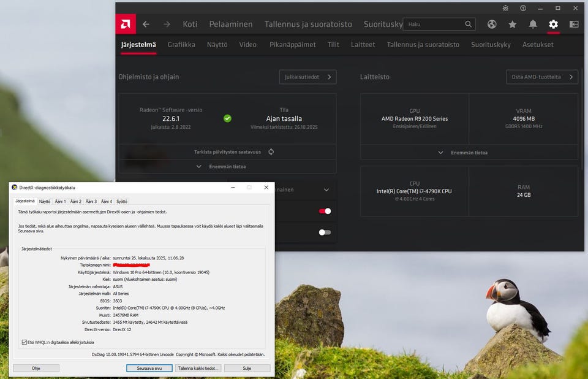Minimize the AMD Software window
Image resolution: width=588 pixels, height=379 pixels.
point(540,8)
